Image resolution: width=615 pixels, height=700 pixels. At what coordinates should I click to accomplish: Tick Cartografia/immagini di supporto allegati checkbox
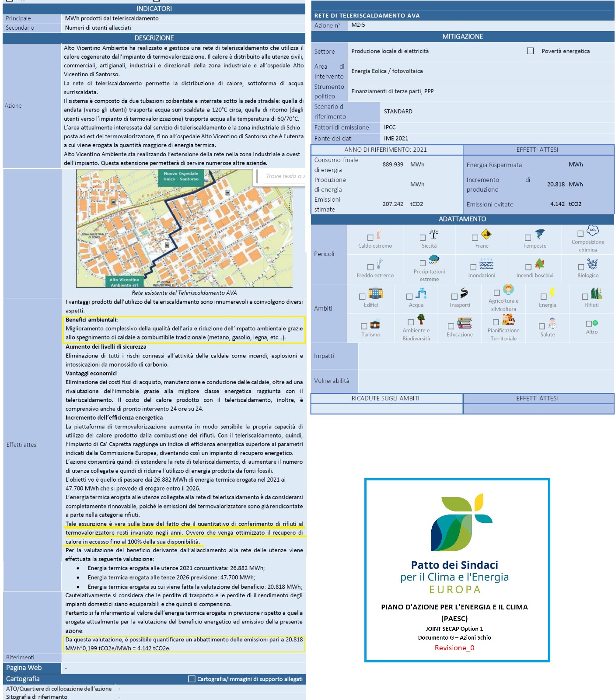coord(192,679)
